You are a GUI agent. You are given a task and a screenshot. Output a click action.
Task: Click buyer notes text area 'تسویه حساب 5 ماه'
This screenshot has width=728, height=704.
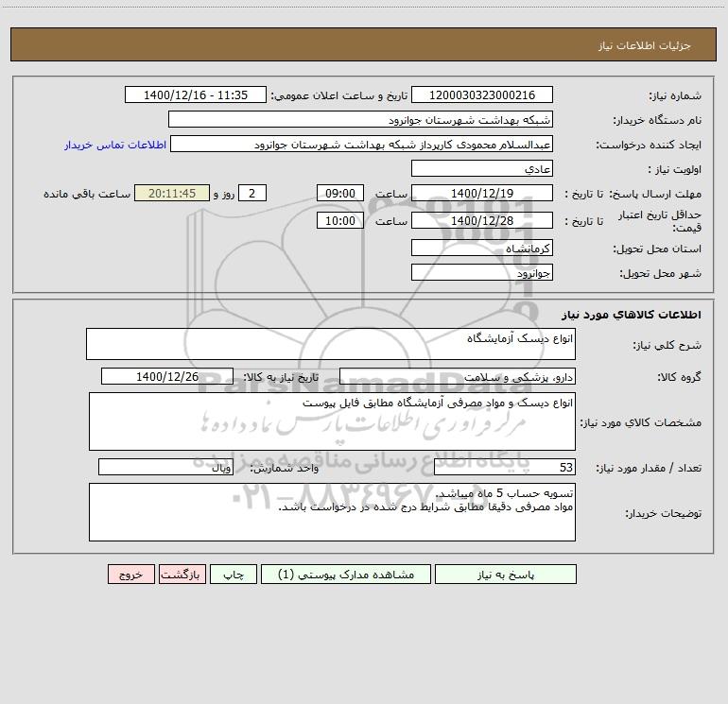click(332, 512)
